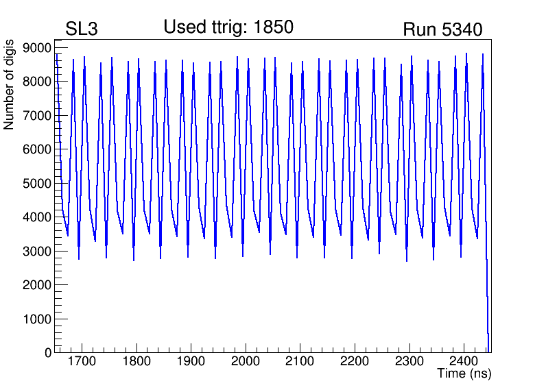Click the 0 label on the y-axis
The height and width of the screenshot is (392, 546).
[x=48, y=353]
